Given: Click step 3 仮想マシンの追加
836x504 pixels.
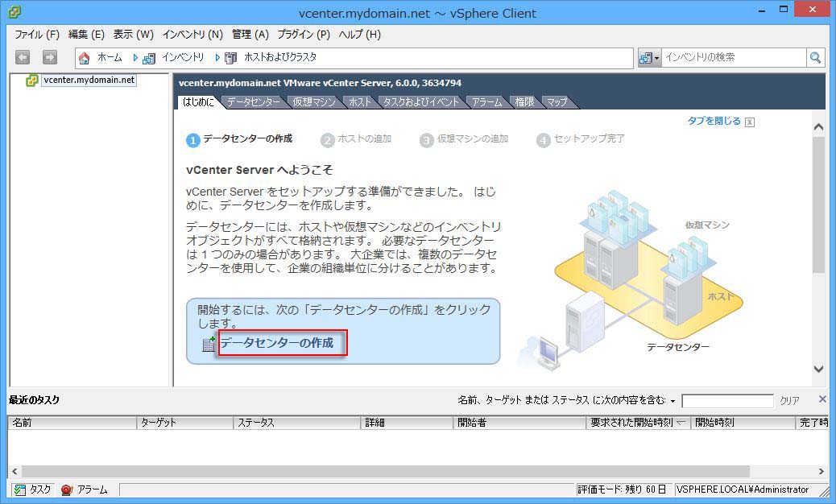Looking at the screenshot, I should click(x=464, y=139).
